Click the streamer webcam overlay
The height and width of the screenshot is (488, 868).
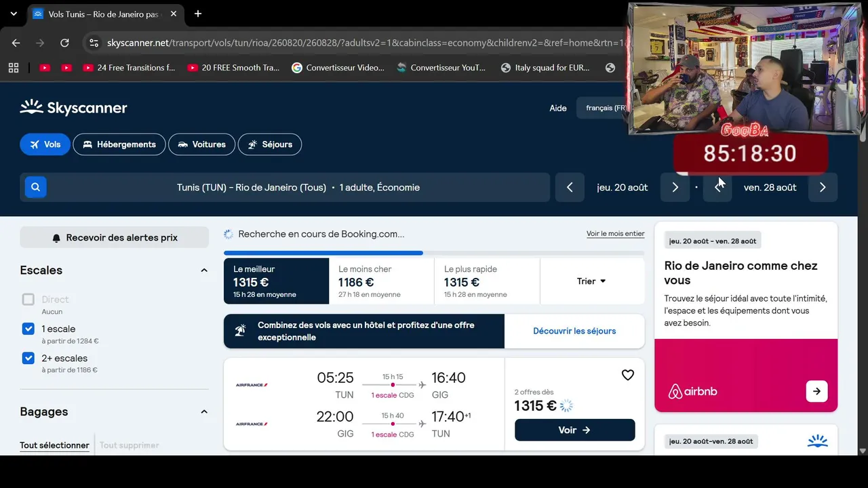tap(745, 68)
